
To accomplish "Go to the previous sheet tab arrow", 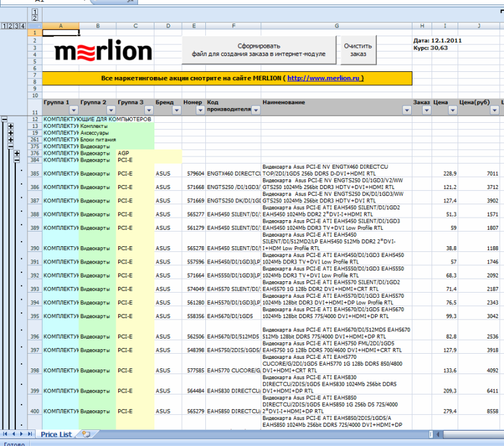I will pyautogui.click(x=13, y=434).
